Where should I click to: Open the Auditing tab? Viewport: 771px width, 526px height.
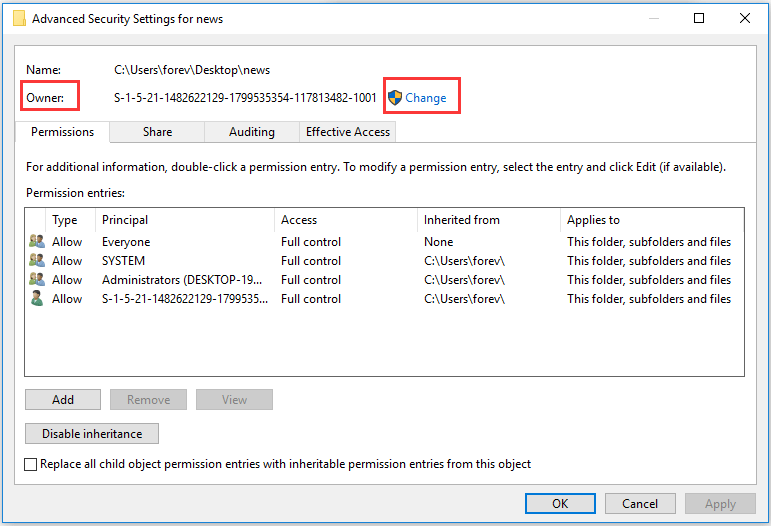pos(252,132)
